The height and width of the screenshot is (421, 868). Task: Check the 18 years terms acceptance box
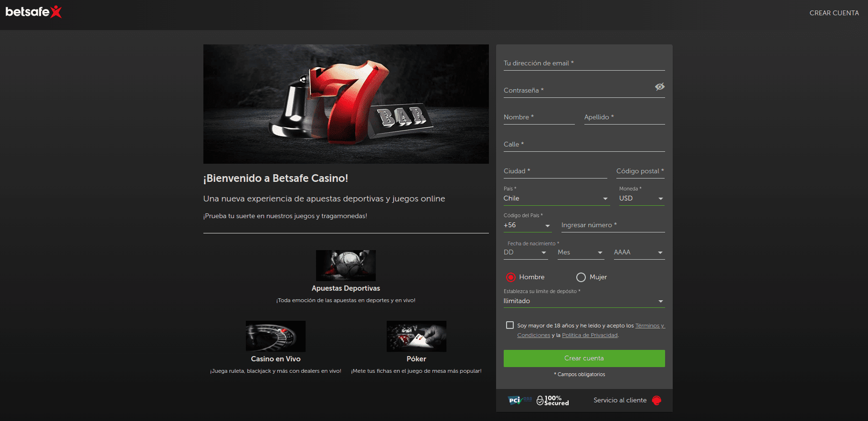(510, 325)
